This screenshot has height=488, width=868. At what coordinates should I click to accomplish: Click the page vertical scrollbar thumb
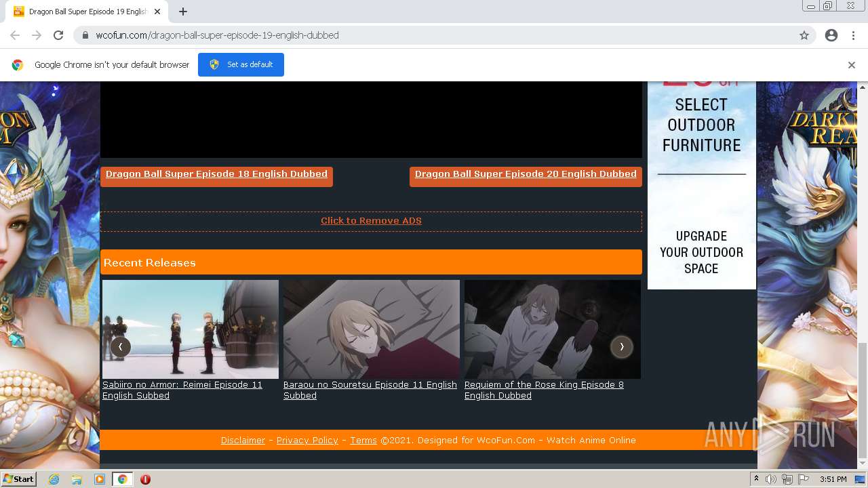(863, 400)
